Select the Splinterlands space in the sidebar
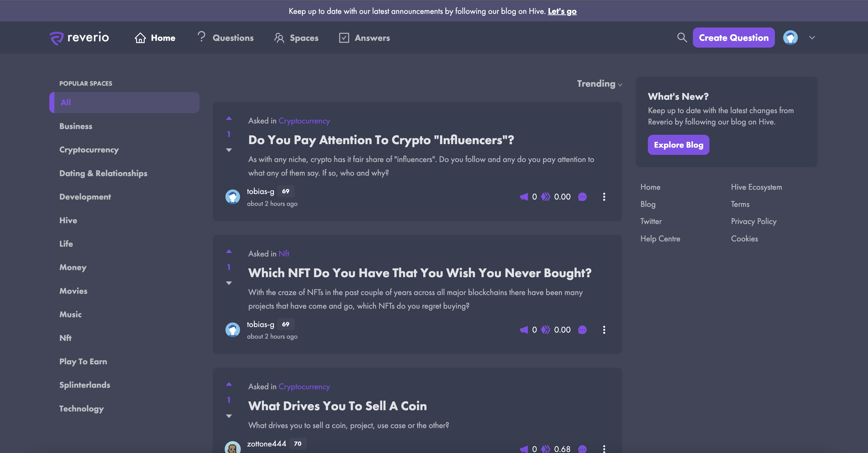This screenshot has height=453, width=868. click(85, 385)
